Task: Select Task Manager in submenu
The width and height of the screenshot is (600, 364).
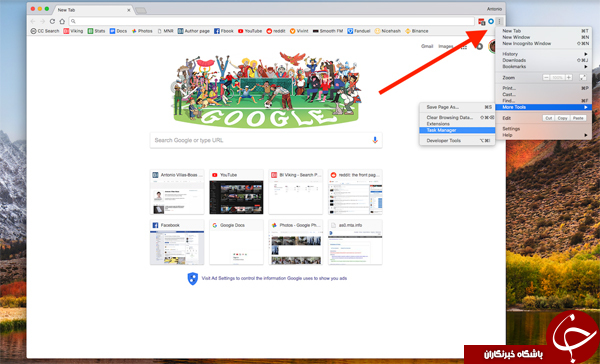Action: click(457, 130)
